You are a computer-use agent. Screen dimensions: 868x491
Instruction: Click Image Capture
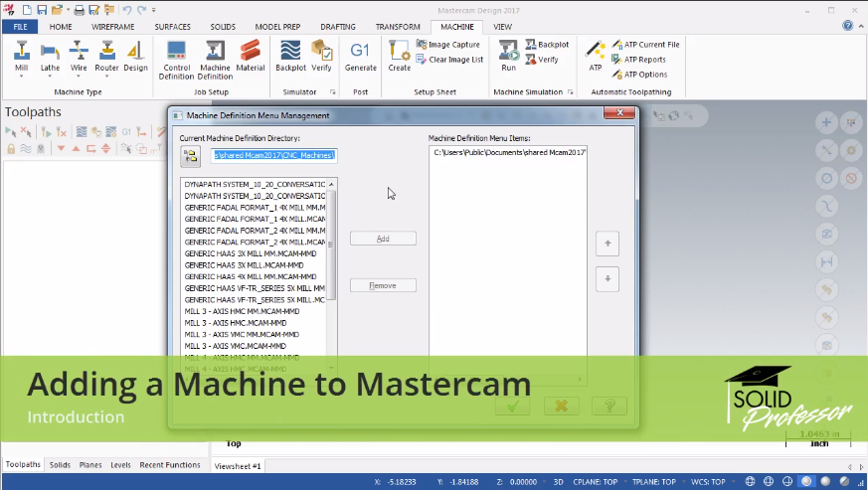tap(448, 45)
